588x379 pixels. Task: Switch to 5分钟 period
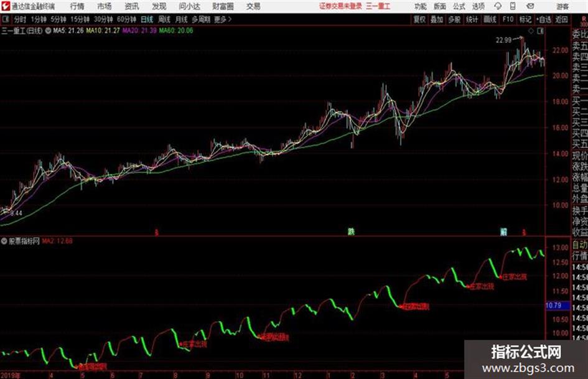58,19
